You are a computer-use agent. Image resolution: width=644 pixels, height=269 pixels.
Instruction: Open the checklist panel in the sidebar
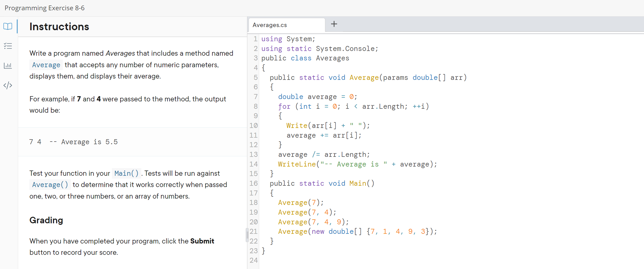8,46
